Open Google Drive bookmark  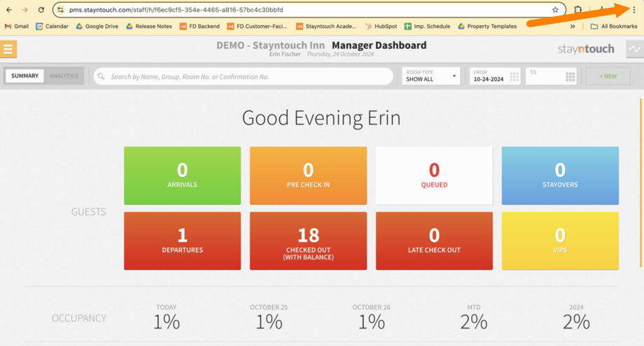click(97, 27)
